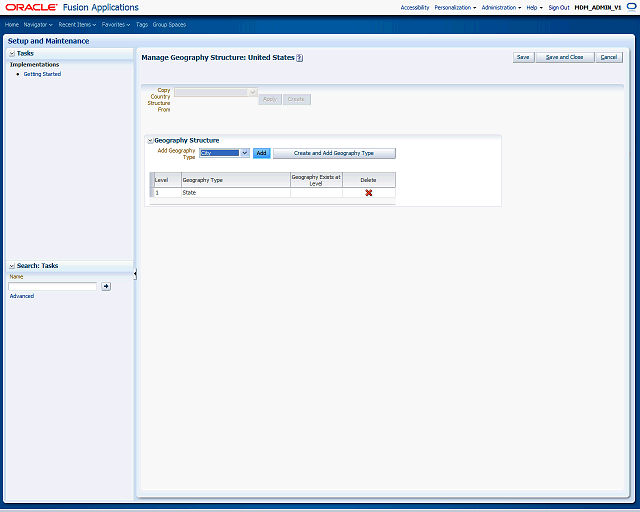
Task: Open the Favorites menu
Action: (116, 24)
